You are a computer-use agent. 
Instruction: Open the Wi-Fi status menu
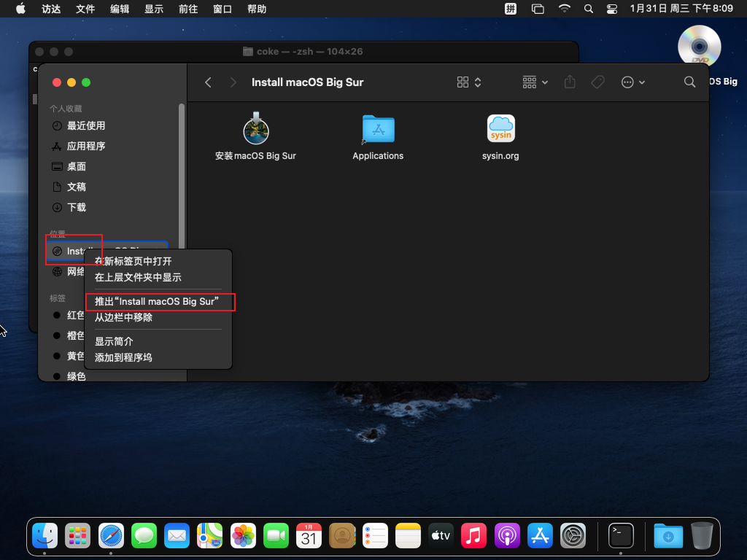click(565, 9)
